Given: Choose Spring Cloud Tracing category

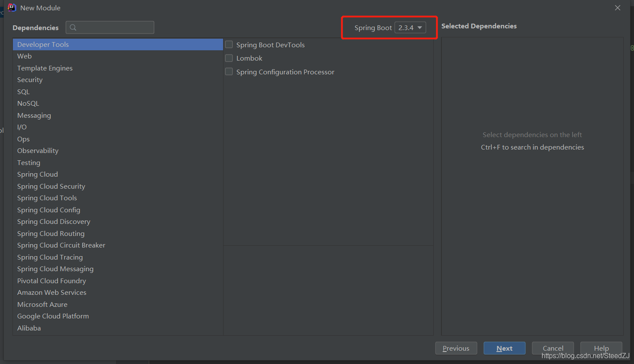Looking at the screenshot, I should coord(118,257).
